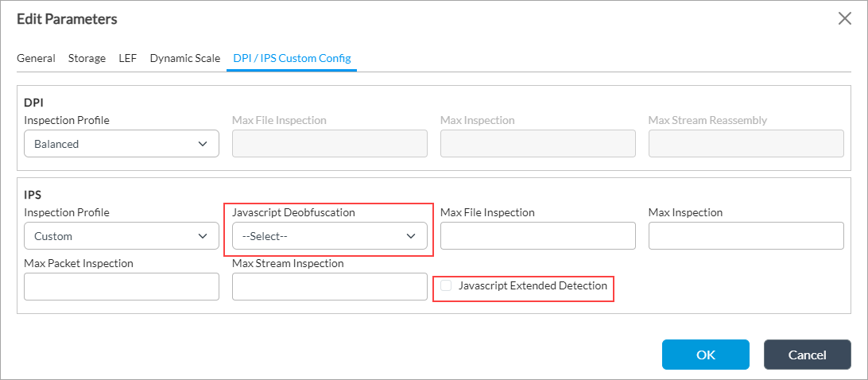Enable Javascript Extended Detection checkbox
Screen dimensions: 868x380
(x=447, y=285)
